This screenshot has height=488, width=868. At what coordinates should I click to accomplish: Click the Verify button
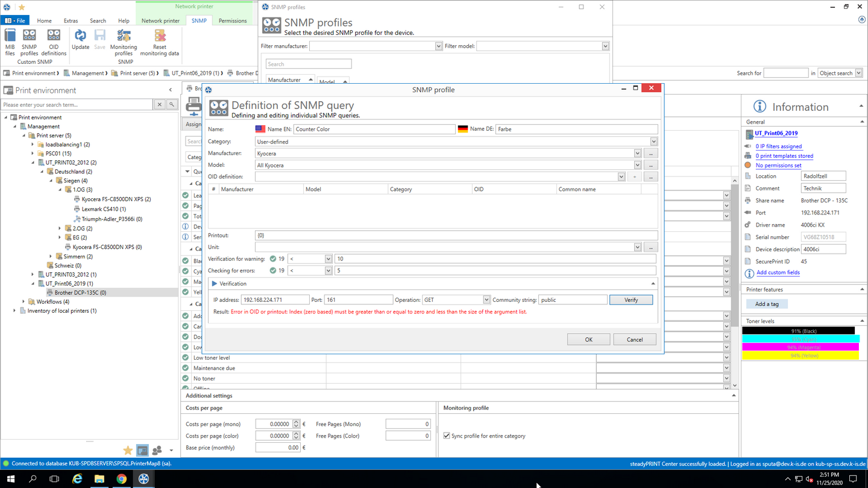[631, 300]
